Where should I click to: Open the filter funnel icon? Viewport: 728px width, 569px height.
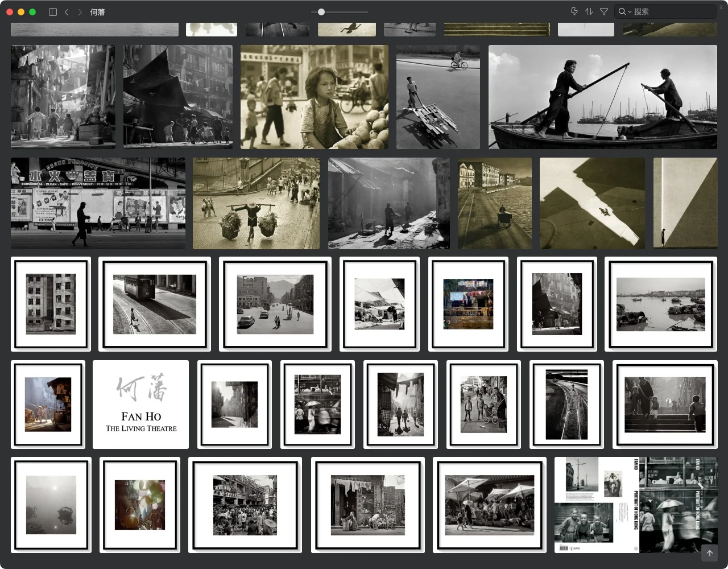604,11
